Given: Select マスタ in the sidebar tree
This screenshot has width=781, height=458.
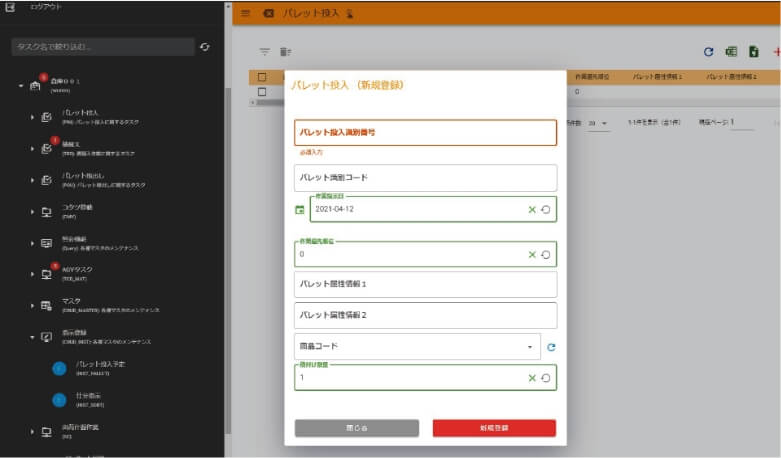Looking at the screenshot, I should (71, 301).
